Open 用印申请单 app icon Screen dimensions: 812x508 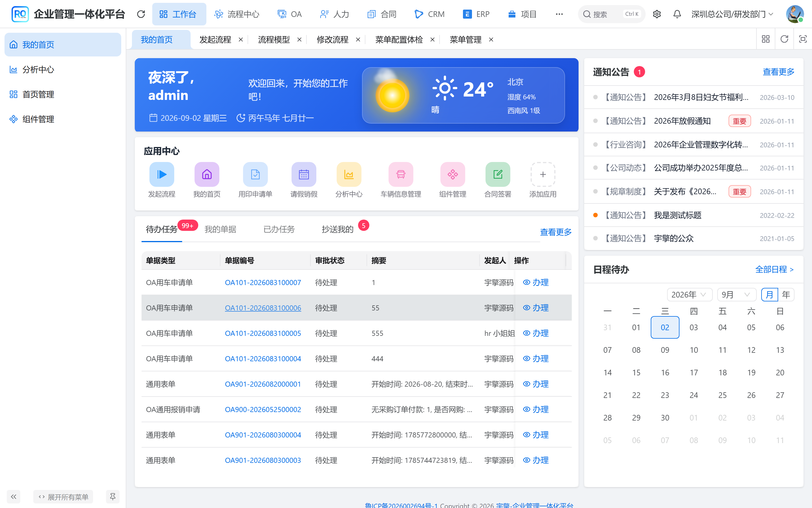pyautogui.click(x=255, y=174)
